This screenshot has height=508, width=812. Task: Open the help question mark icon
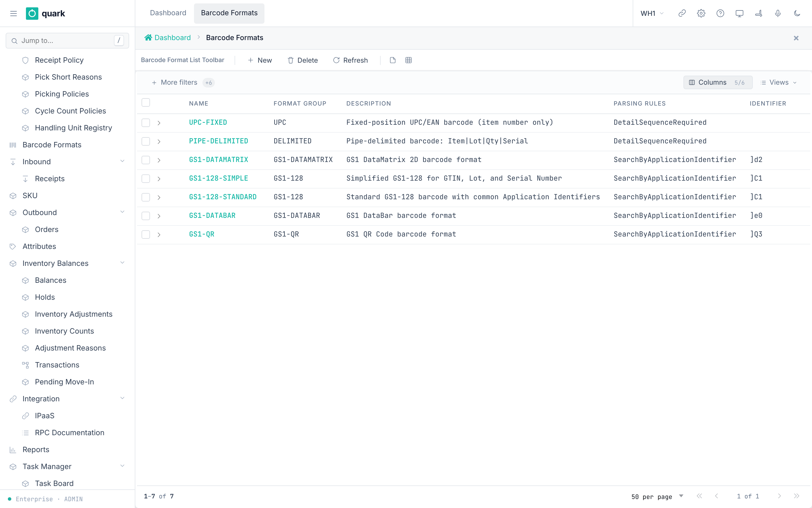coord(720,14)
